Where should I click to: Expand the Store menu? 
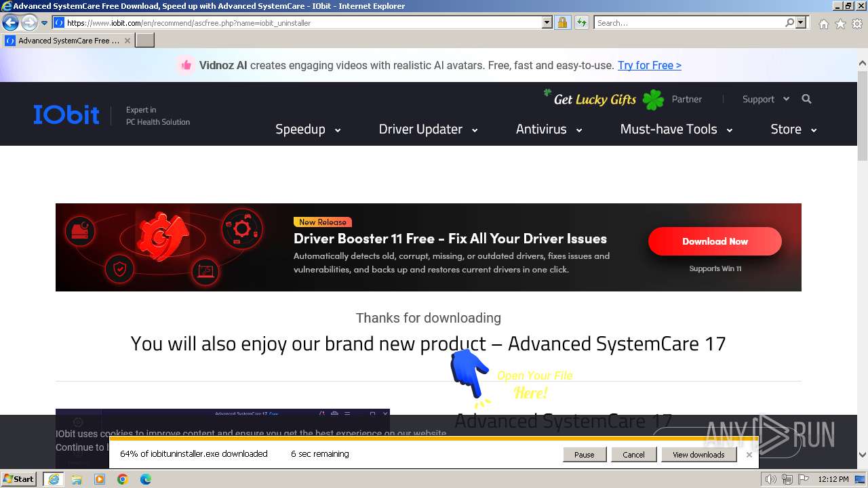tap(793, 129)
